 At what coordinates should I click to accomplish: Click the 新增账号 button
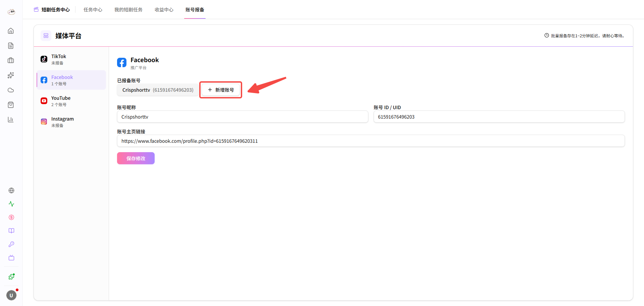(x=221, y=90)
